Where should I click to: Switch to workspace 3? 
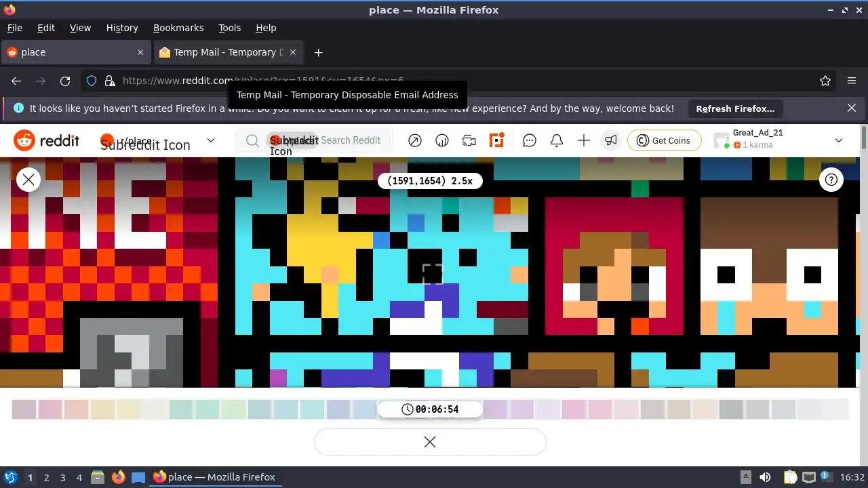point(62,477)
